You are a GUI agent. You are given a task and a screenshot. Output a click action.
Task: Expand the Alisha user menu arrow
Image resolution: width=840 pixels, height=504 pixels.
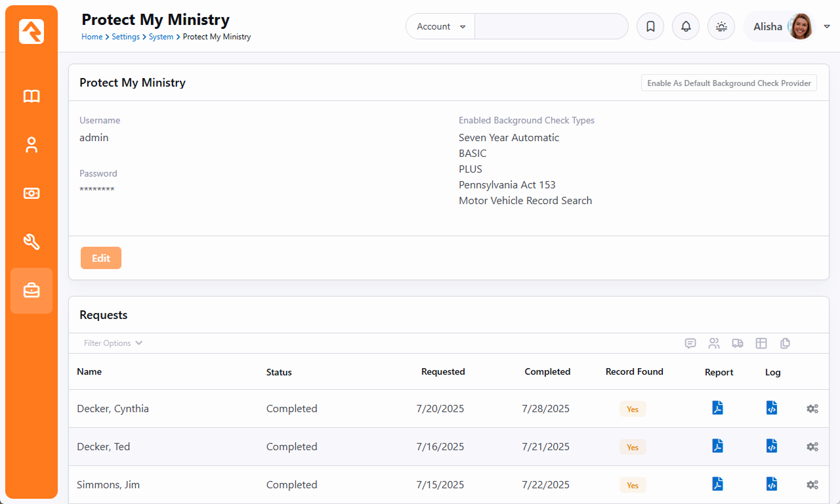click(x=827, y=27)
